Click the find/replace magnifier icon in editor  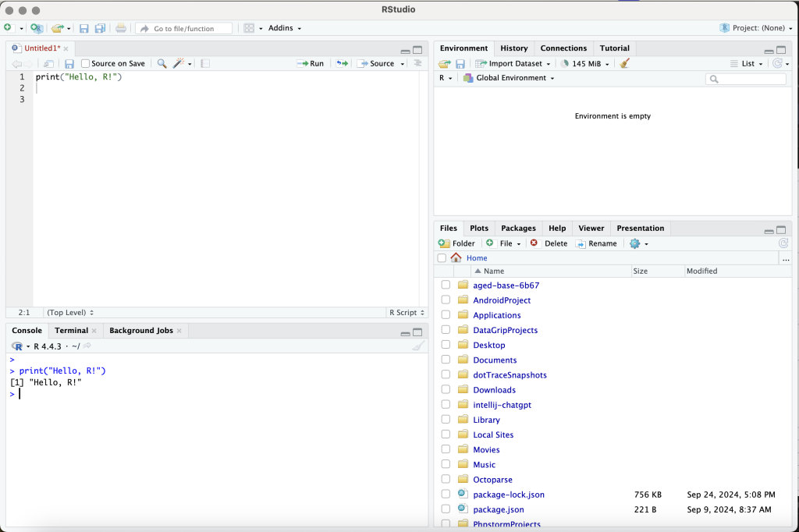click(162, 63)
